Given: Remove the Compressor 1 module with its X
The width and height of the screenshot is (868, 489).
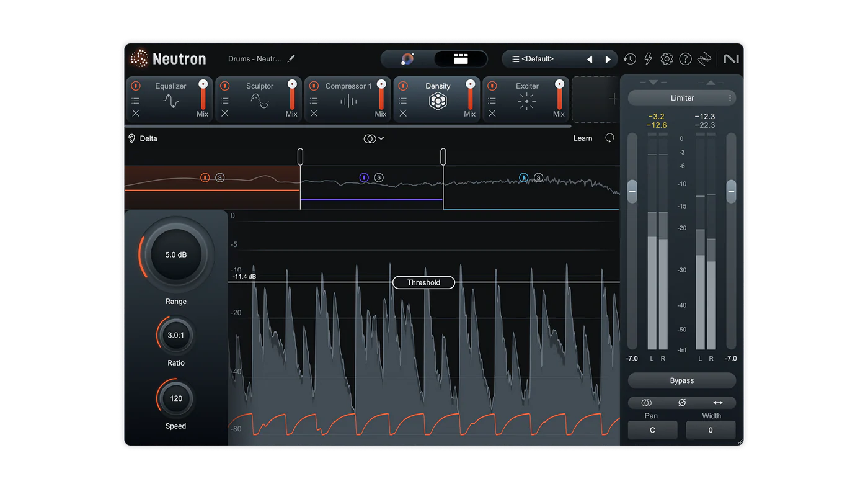Looking at the screenshot, I should (314, 114).
